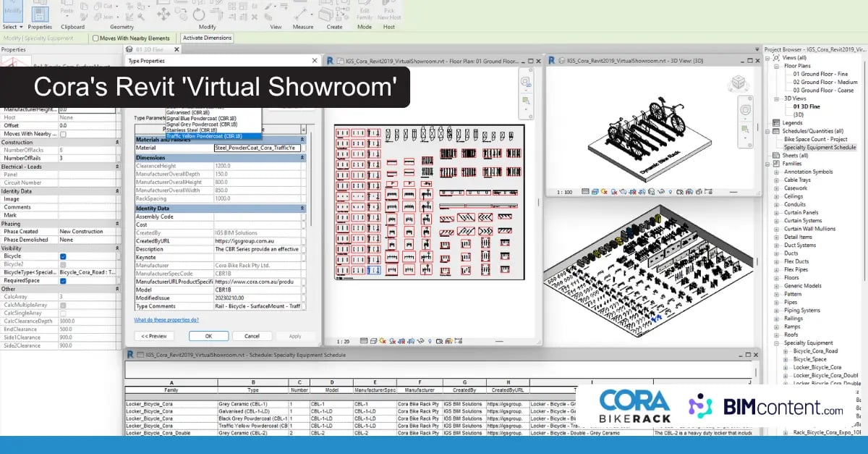Click the '1 : 100' scale in the 3D view

(565, 193)
